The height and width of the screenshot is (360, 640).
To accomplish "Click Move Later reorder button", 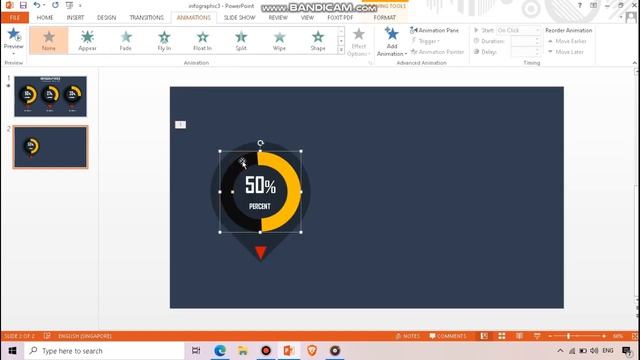I will pos(566,52).
